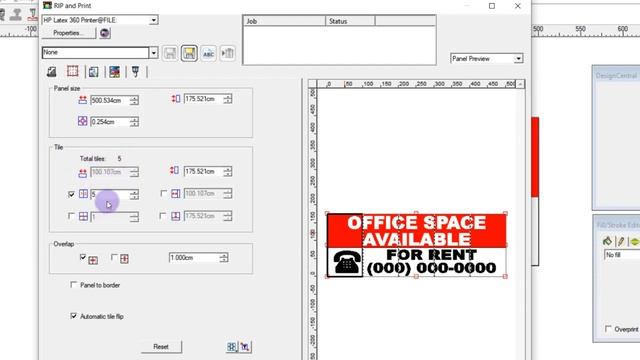Step the panel height spinner in Panel size

pos(228,99)
